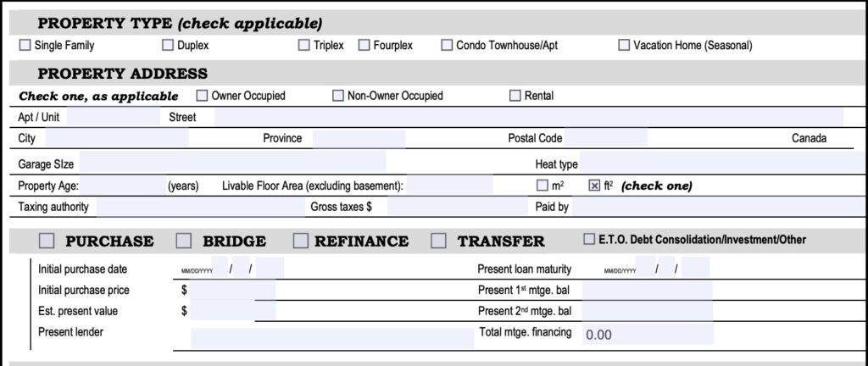Click the Initial purchase price field

click(233, 291)
